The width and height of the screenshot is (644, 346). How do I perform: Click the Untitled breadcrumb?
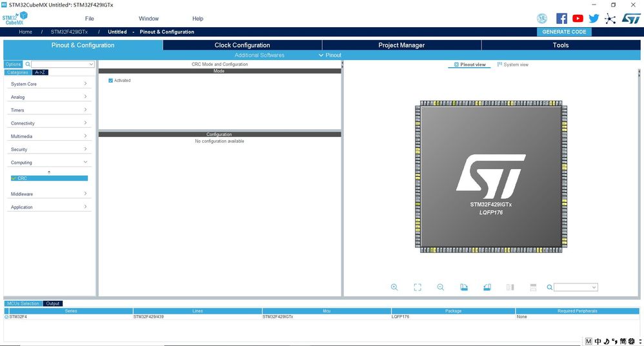tap(117, 32)
